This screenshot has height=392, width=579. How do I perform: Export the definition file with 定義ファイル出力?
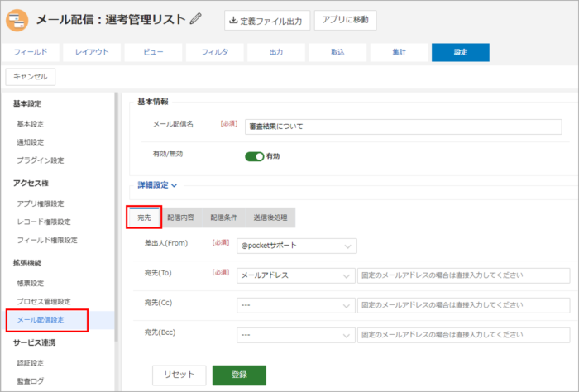[x=267, y=21]
